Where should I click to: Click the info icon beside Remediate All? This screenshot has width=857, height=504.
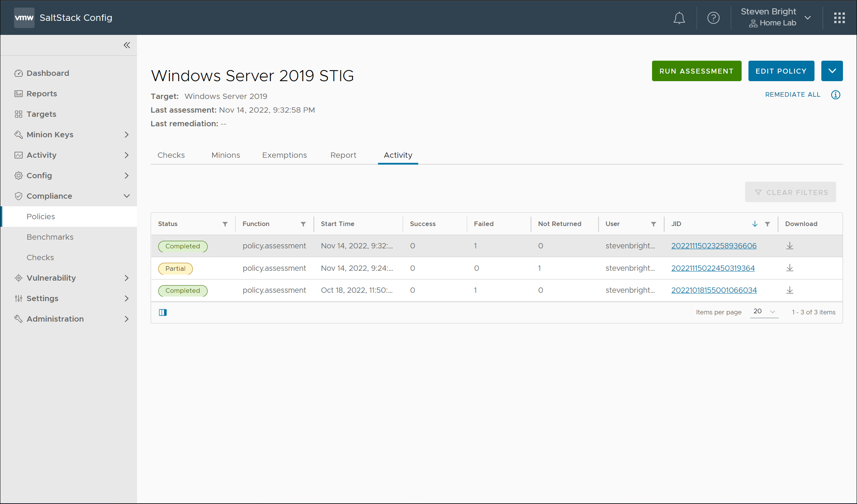click(835, 95)
